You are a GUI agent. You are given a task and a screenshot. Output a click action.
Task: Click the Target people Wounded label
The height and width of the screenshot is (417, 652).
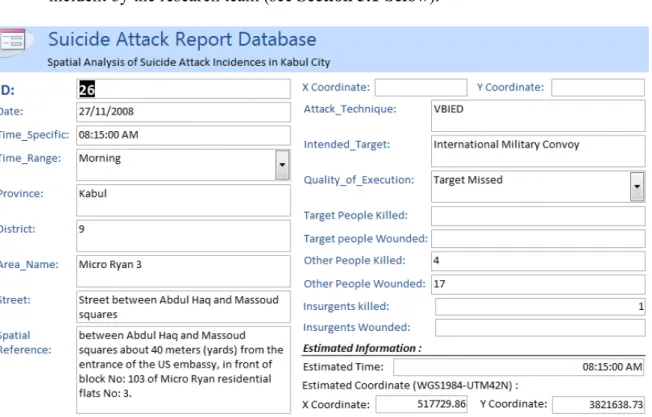point(366,239)
